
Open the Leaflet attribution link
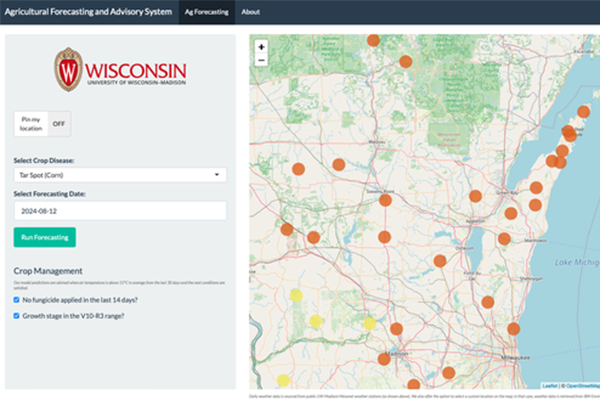coord(549,385)
